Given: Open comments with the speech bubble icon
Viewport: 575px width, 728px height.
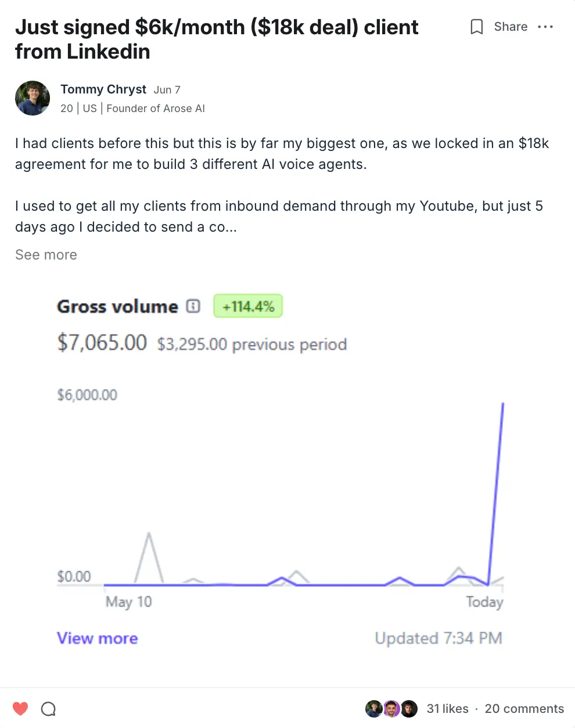Looking at the screenshot, I should [48, 709].
